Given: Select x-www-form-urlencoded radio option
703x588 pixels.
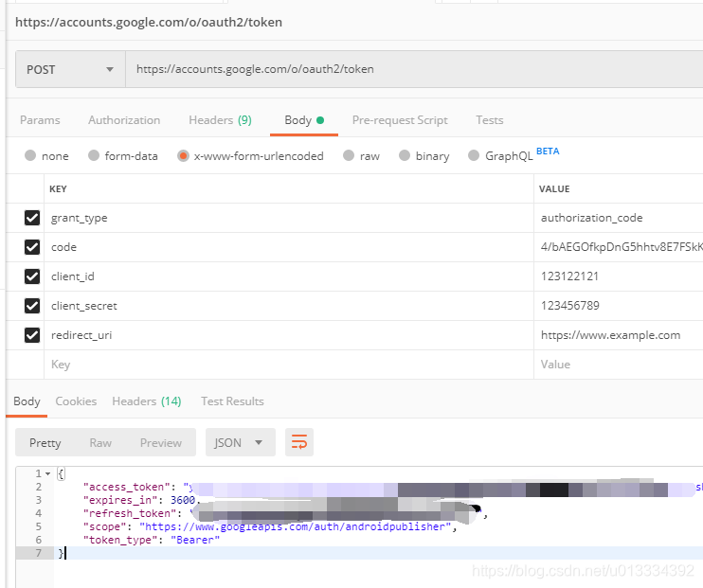Looking at the screenshot, I should pos(183,155).
